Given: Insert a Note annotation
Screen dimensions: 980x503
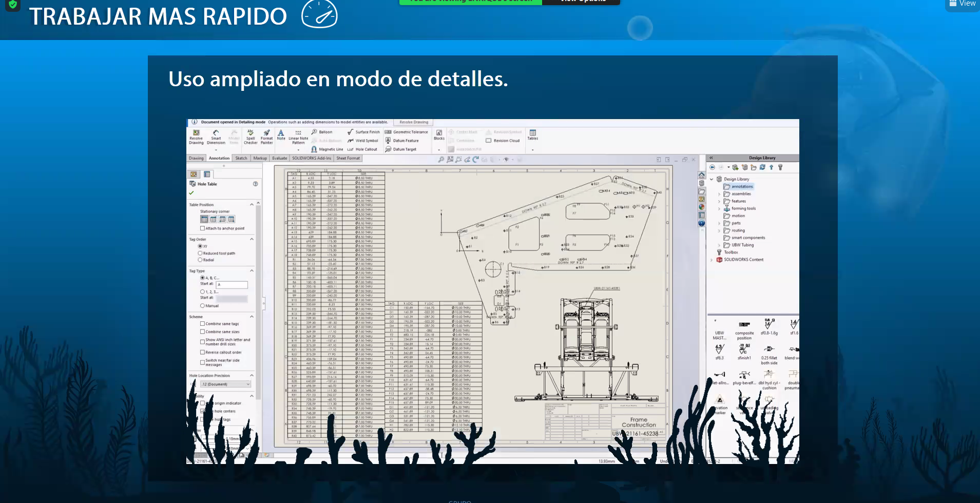Looking at the screenshot, I should [281, 134].
